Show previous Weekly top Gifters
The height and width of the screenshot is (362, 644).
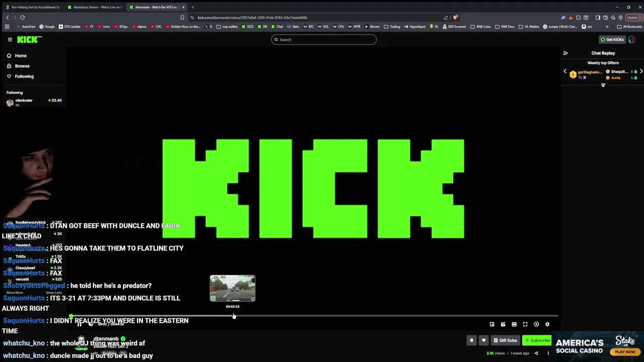(x=565, y=72)
